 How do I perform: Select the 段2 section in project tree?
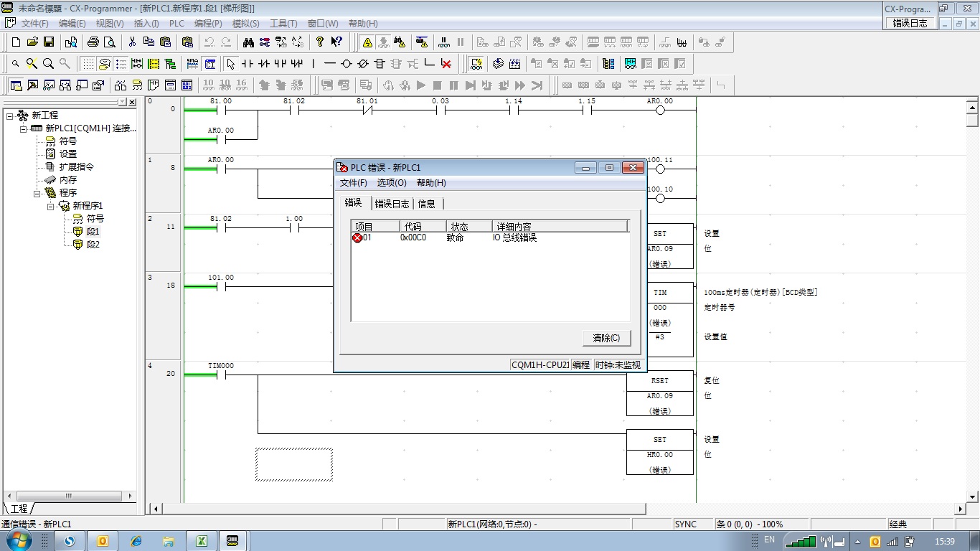[x=93, y=245]
